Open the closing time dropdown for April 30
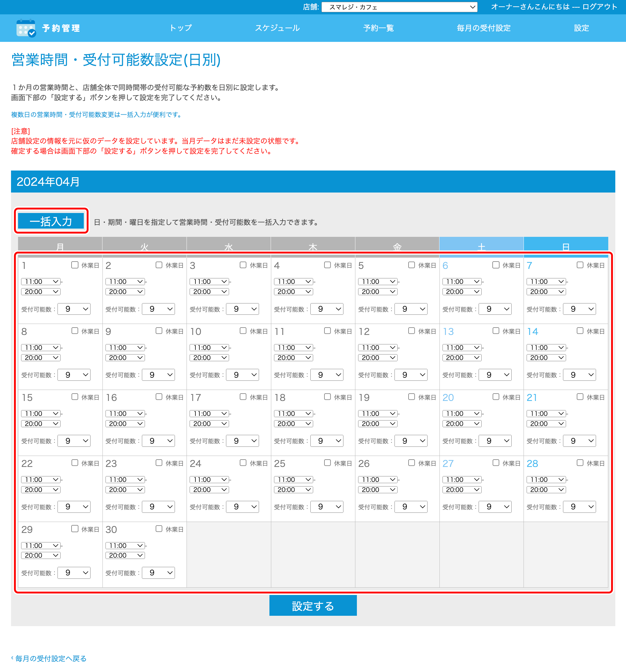The image size is (626, 672). coord(125,555)
